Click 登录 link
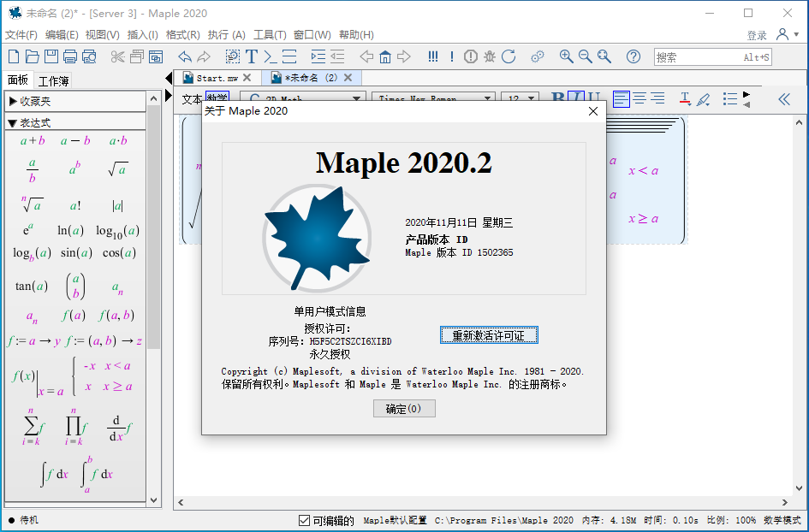The width and height of the screenshot is (809, 532). click(x=757, y=36)
